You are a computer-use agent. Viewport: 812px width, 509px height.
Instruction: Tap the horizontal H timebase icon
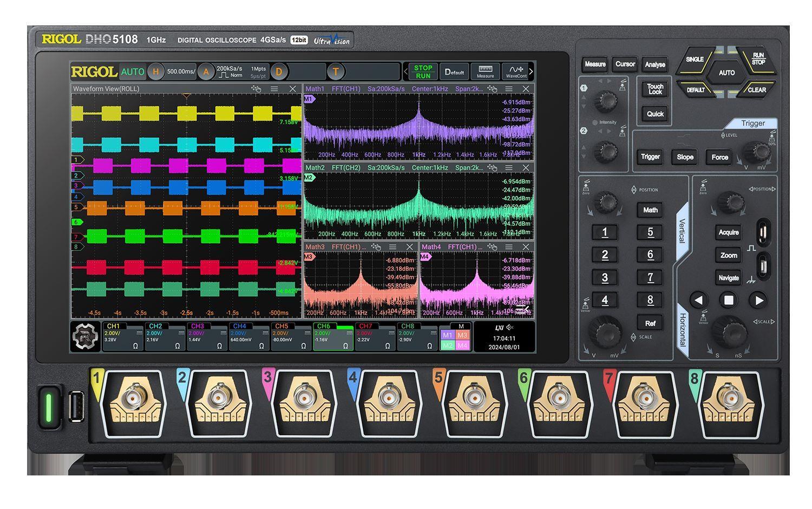pos(156,71)
